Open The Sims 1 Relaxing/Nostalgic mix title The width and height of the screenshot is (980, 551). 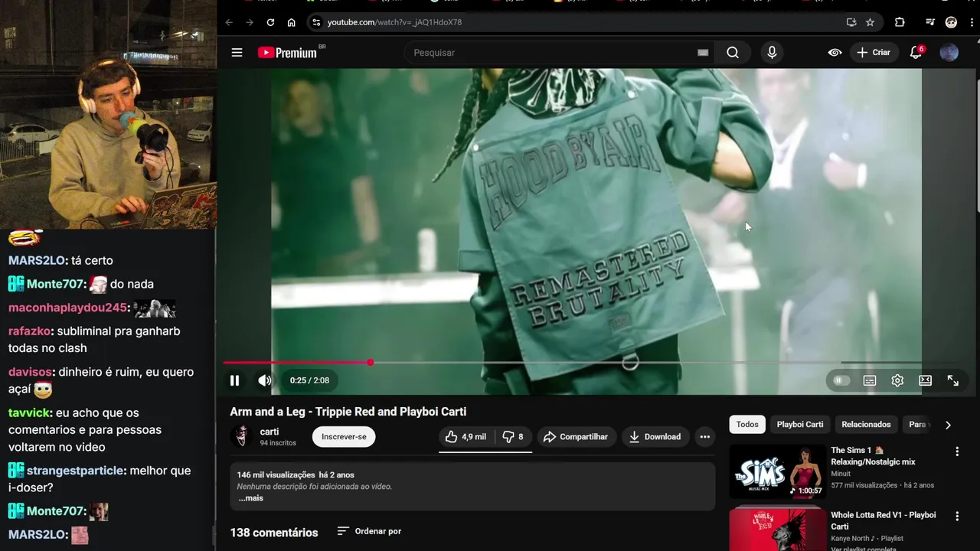coord(873,456)
